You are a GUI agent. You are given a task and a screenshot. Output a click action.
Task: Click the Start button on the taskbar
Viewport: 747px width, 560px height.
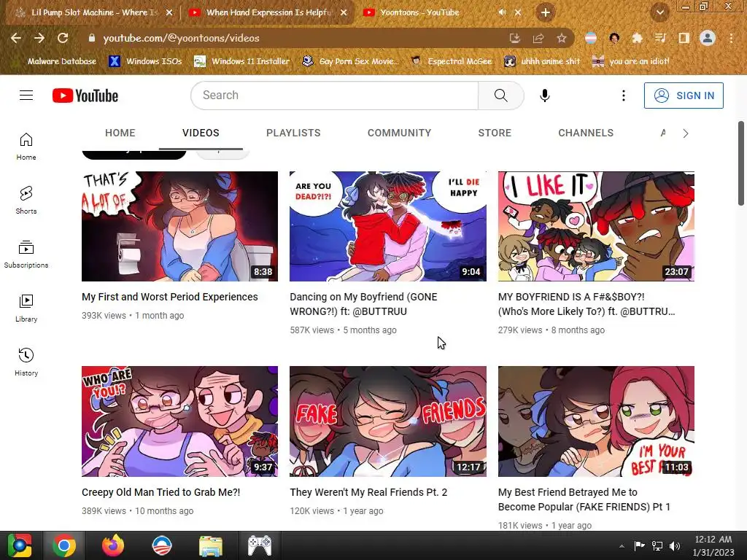pos(20,545)
